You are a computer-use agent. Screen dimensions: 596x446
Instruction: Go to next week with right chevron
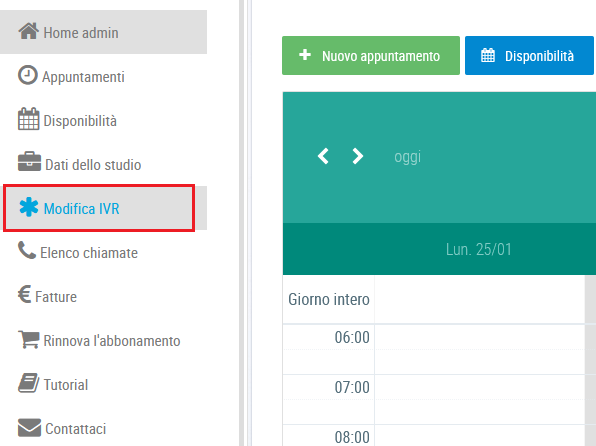point(357,156)
